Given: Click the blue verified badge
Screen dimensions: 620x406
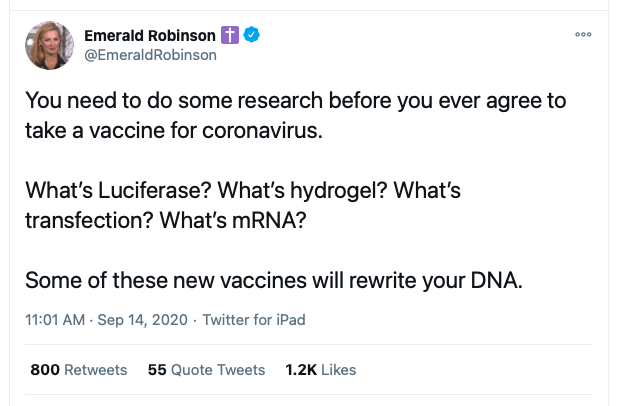Looking at the screenshot, I should (x=254, y=36).
